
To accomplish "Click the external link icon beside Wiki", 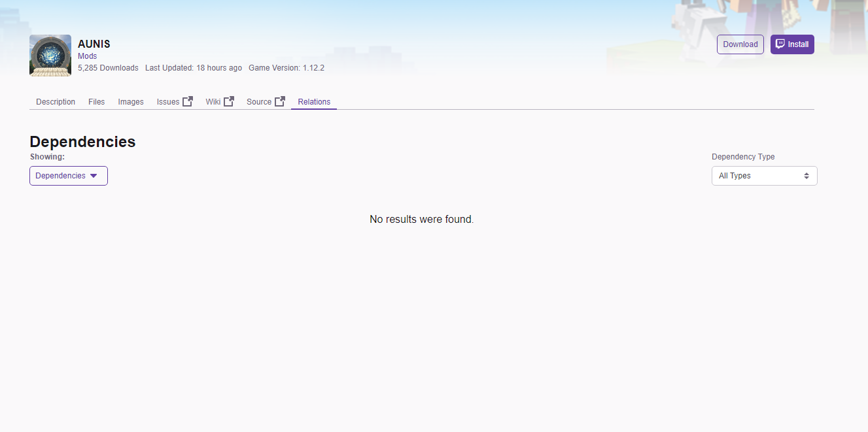I will (x=229, y=101).
